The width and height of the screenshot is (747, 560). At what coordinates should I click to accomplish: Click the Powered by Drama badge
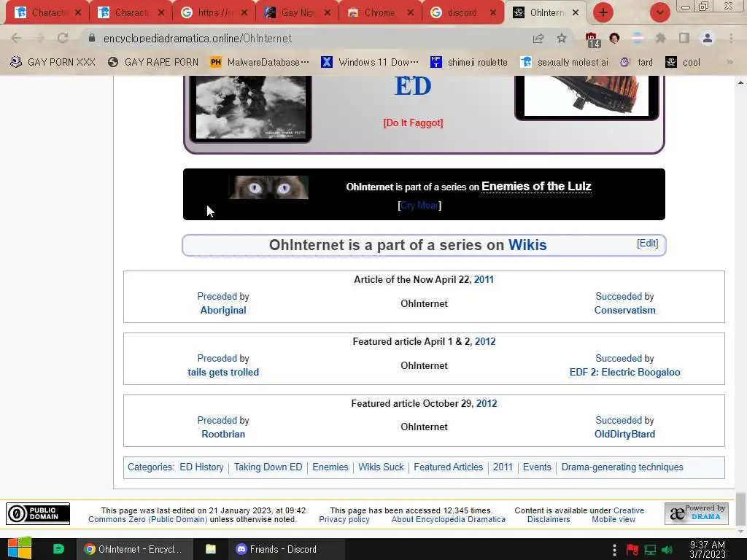click(697, 513)
